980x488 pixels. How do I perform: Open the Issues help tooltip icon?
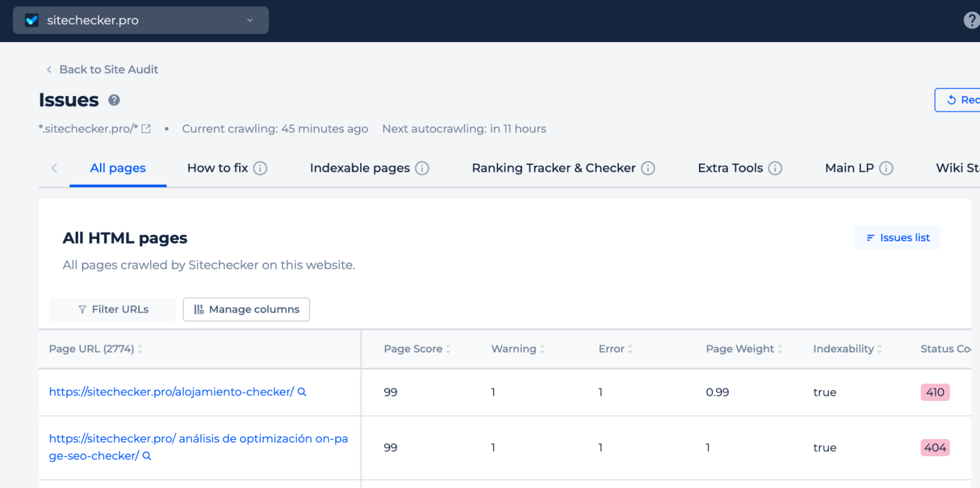(x=114, y=100)
